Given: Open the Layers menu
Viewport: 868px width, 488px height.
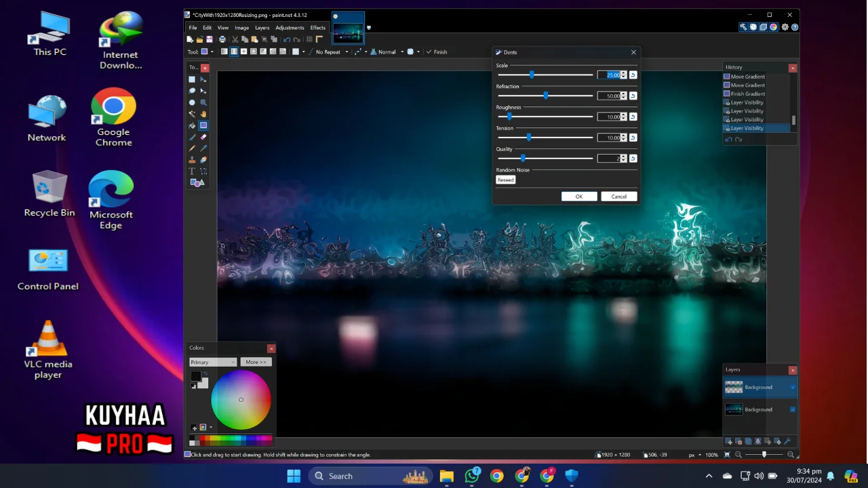Looking at the screenshot, I should tap(262, 28).
